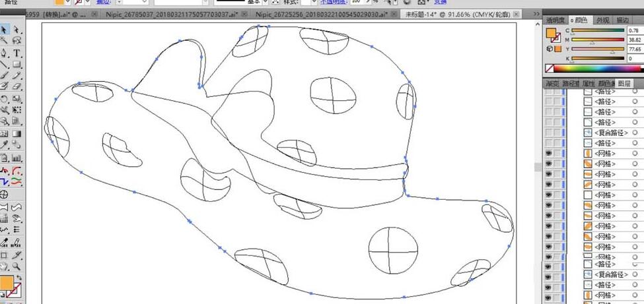644x304 pixels.
Task: Open the 描边 panel tab
Action: [x=622, y=20]
